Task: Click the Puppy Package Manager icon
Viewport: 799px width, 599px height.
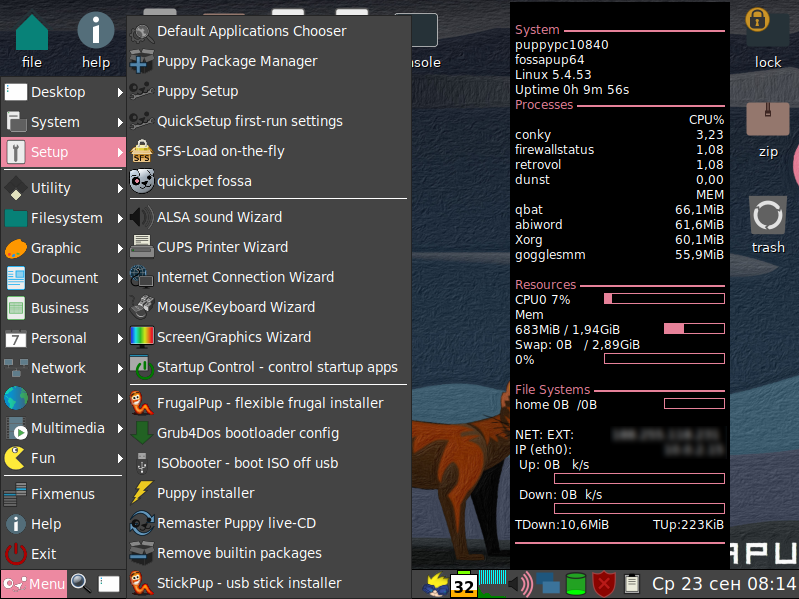Action: pos(142,62)
